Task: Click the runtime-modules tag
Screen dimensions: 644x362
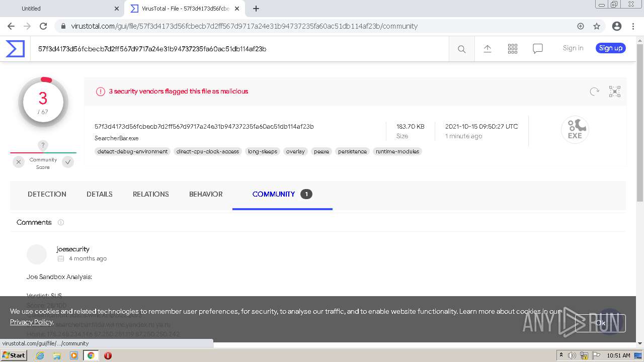Action: [397, 151]
